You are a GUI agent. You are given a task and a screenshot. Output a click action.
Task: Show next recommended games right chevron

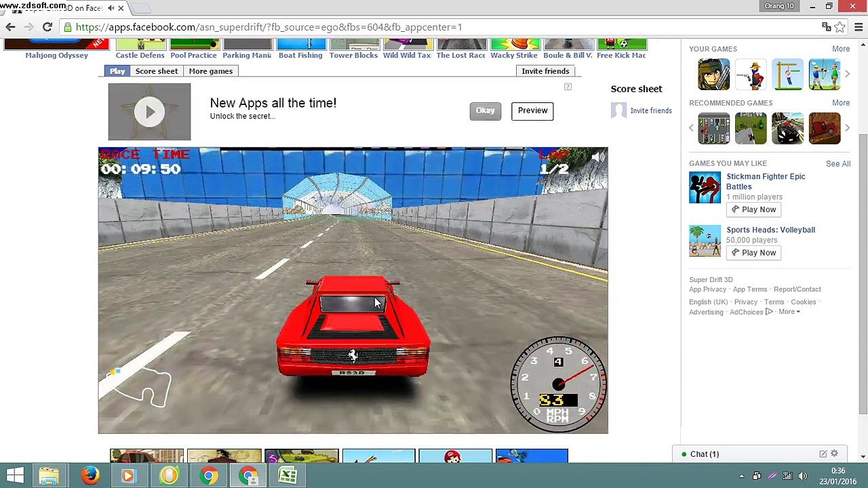pyautogui.click(x=846, y=128)
